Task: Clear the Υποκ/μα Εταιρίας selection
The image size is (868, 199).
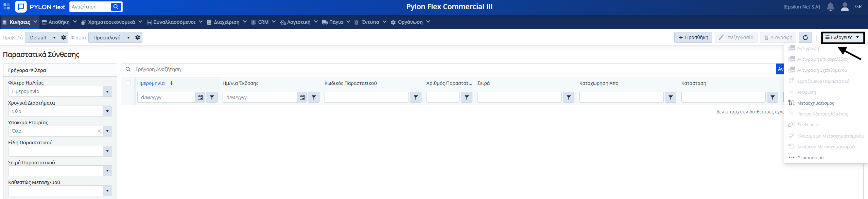Action: point(99,131)
